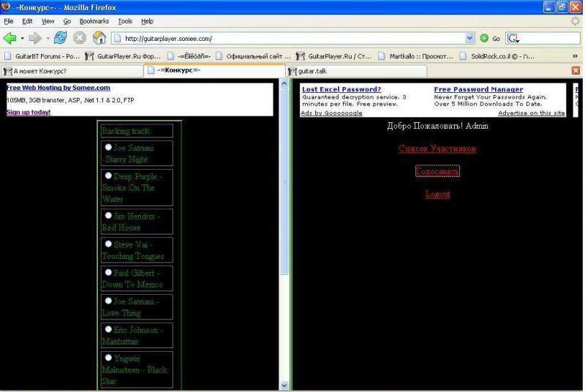
Task: Go to the Home page icon
Action: point(99,38)
